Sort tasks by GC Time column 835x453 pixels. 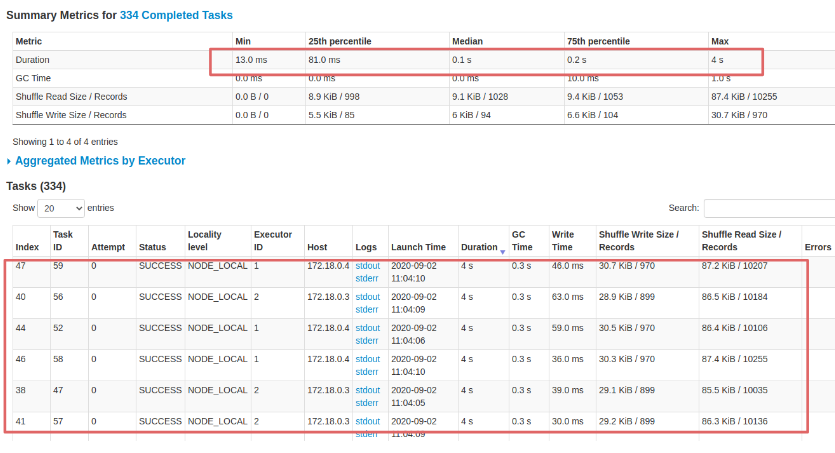(522, 241)
